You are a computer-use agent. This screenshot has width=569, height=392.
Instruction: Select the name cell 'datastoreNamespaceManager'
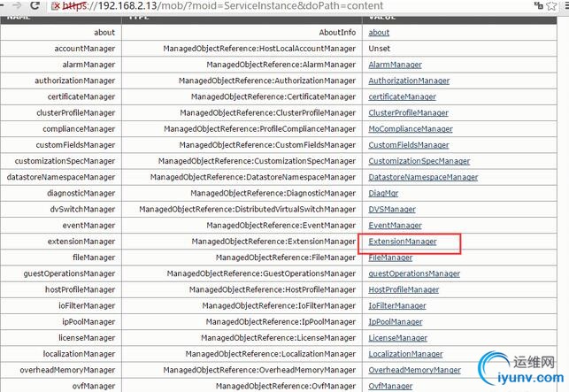(61, 177)
